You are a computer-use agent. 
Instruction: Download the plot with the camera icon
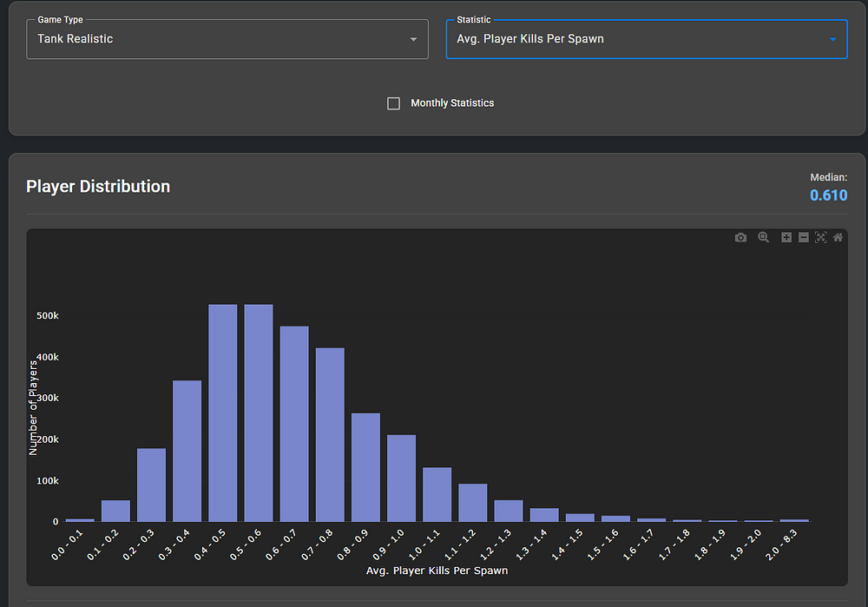tap(740, 237)
